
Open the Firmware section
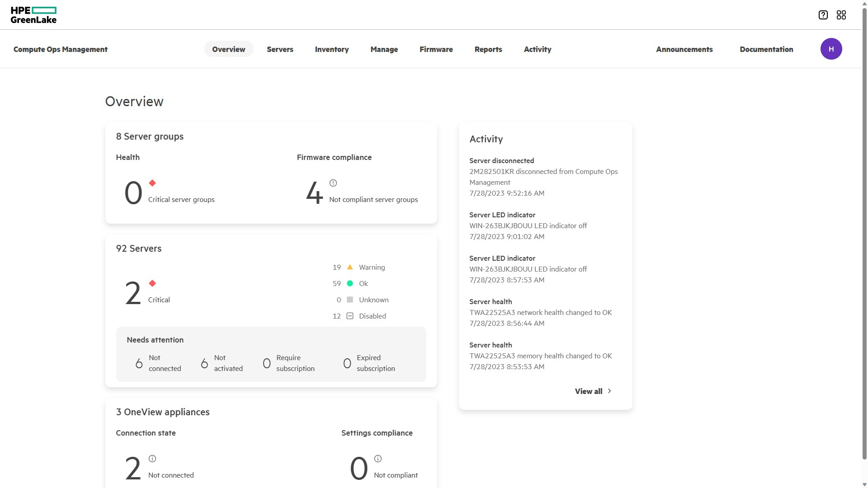pos(436,49)
